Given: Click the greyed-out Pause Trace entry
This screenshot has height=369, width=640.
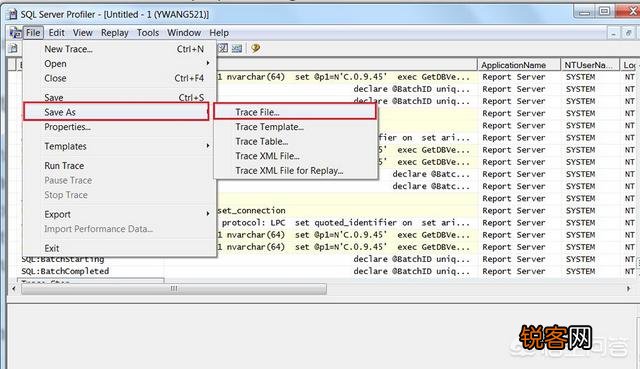Looking at the screenshot, I should click(x=119, y=180).
